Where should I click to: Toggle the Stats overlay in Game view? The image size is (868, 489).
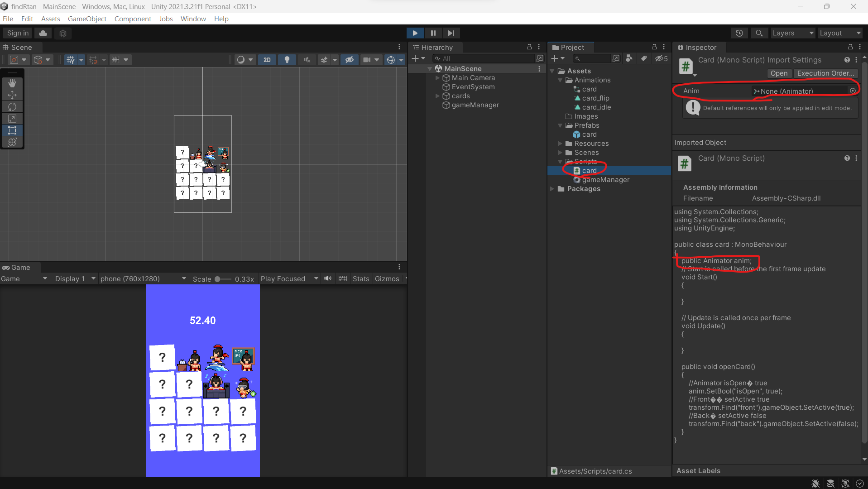tap(361, 279)
